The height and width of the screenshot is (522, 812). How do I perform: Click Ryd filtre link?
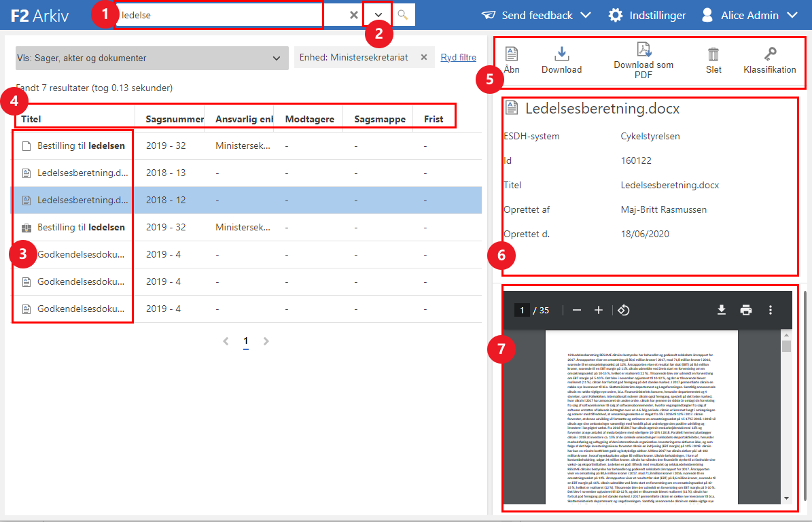pyautogui.click(x=458, y=58)
